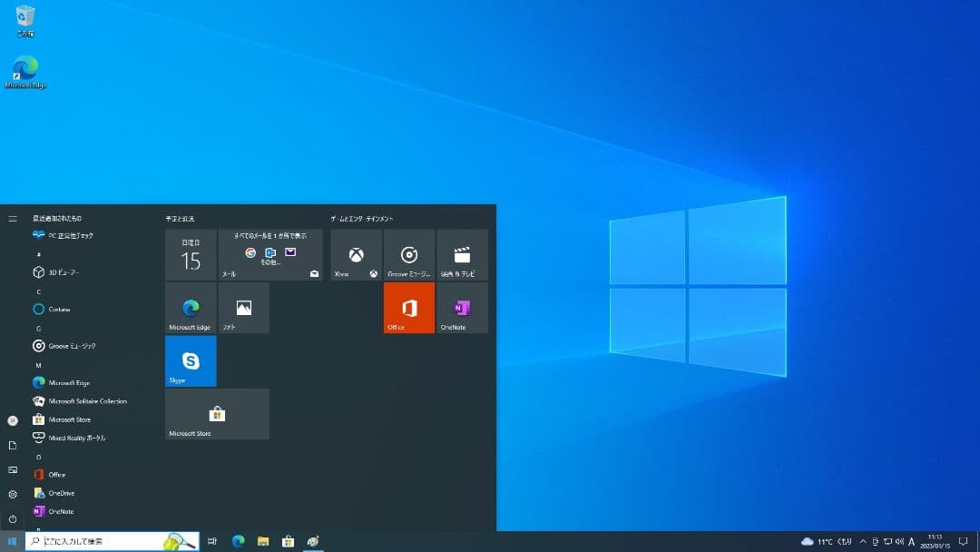Click the taskbar search input box
The height and width of the screenshot is (552, 980).
(x=100, y=541)
